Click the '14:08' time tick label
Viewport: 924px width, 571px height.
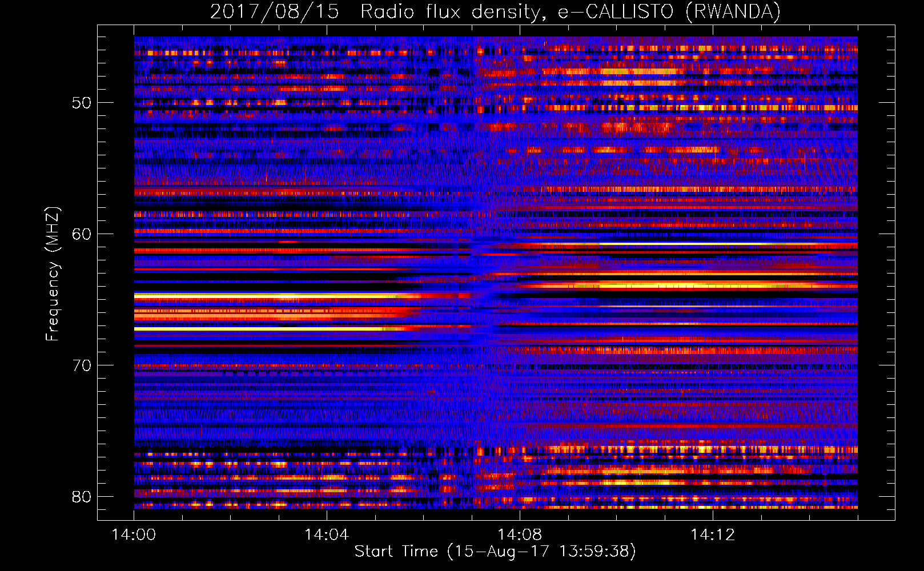pyautogui.click(x=520, y=534)
